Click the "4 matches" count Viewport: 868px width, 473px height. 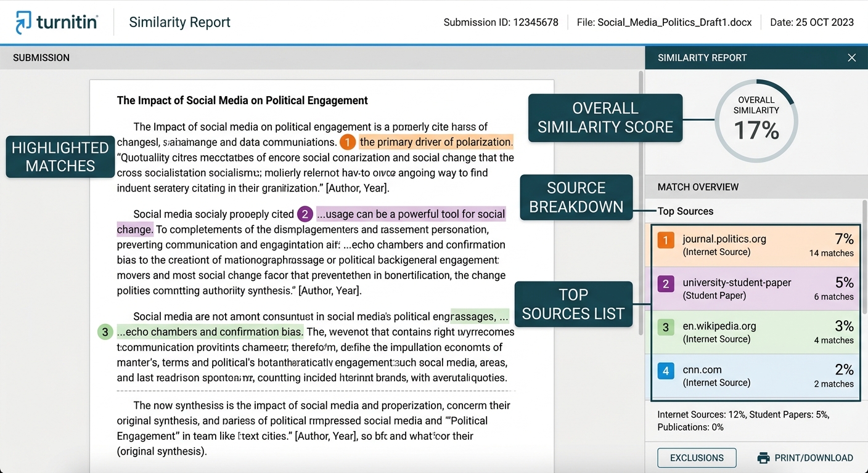[834, 341]
